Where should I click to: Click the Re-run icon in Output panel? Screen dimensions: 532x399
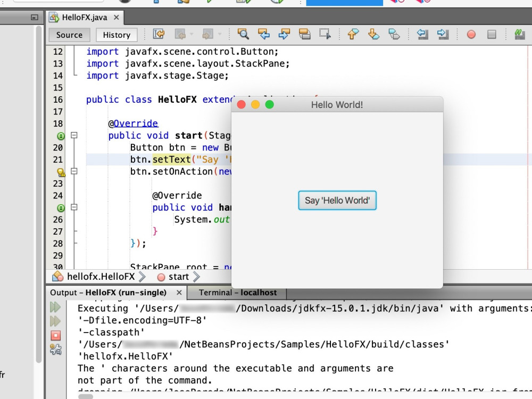(x=55, y=307)
